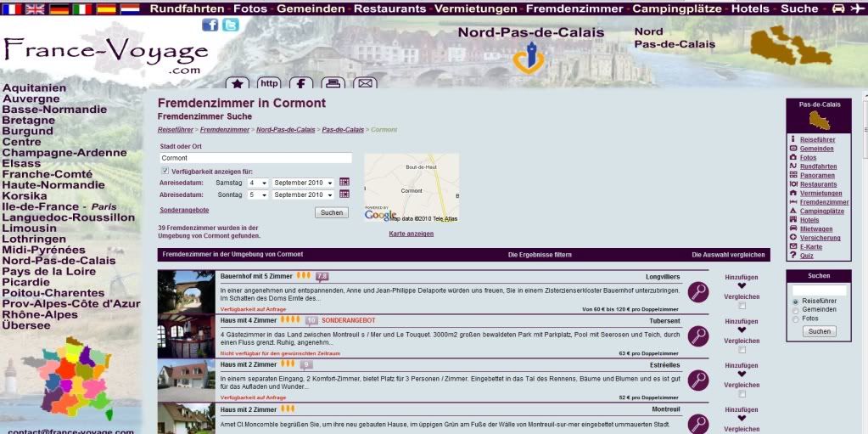Open the Twitter page icon
This screenshot has height=434, width=868.
pos(230,25)
